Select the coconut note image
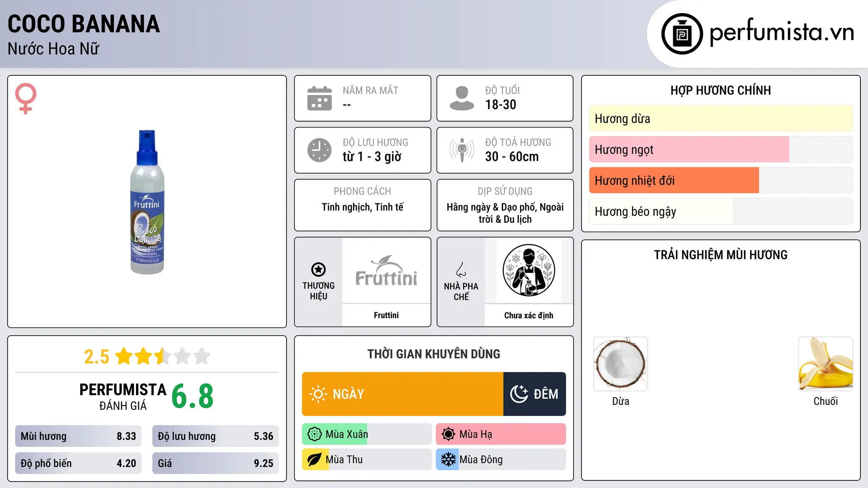The height and width of the screenshot is (488, 868). 620,364
